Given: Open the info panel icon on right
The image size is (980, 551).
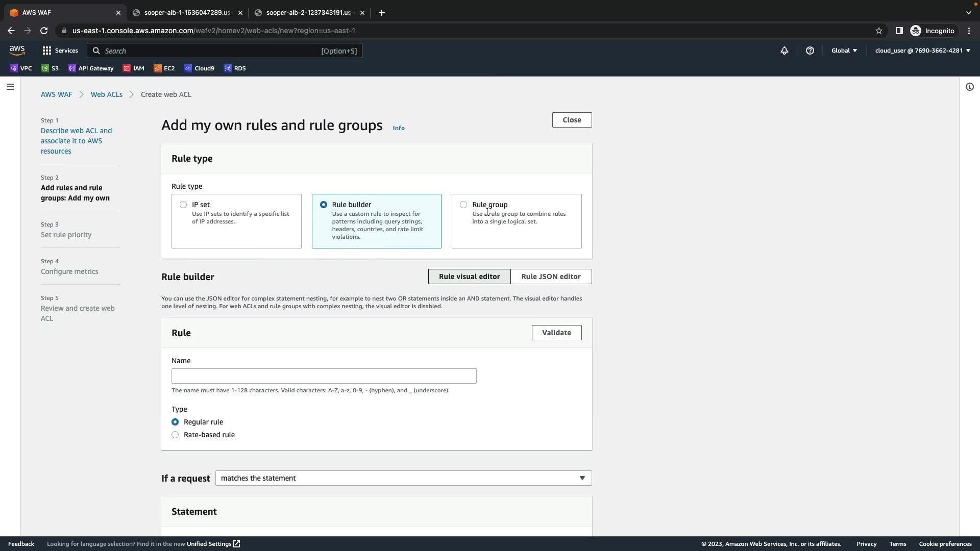Looking at the screenshot, I should pyautogui.click(x=969, y=87).
